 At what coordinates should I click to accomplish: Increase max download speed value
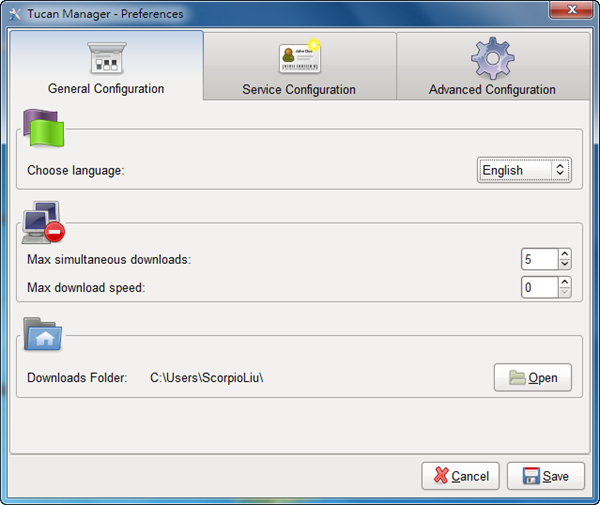[565, 282]
